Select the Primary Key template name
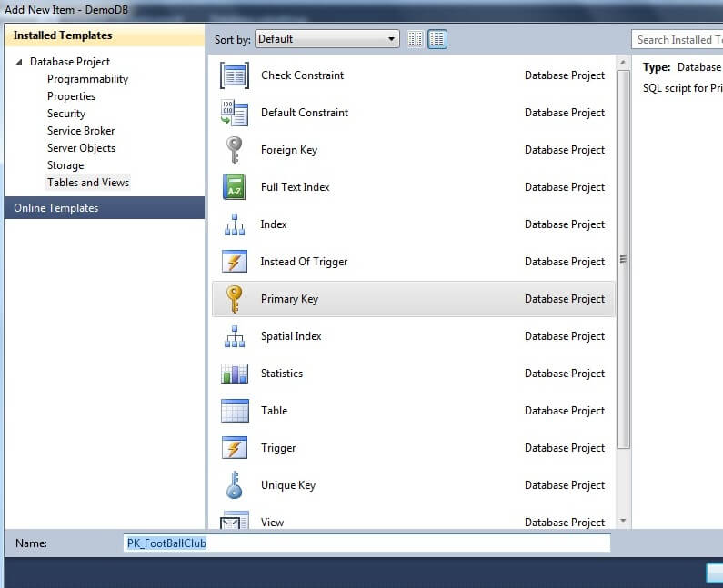Viewport: 723px width, 588px height. point(289,299)
